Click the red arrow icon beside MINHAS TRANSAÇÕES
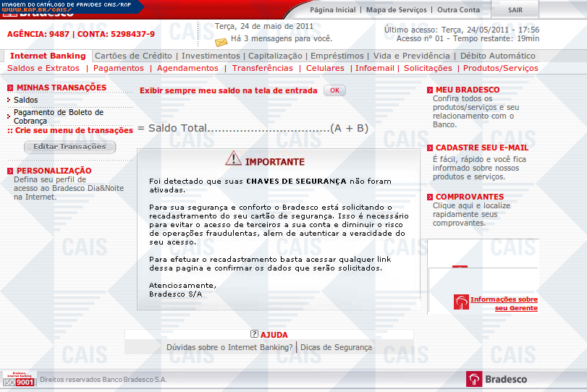 [10, 88]
